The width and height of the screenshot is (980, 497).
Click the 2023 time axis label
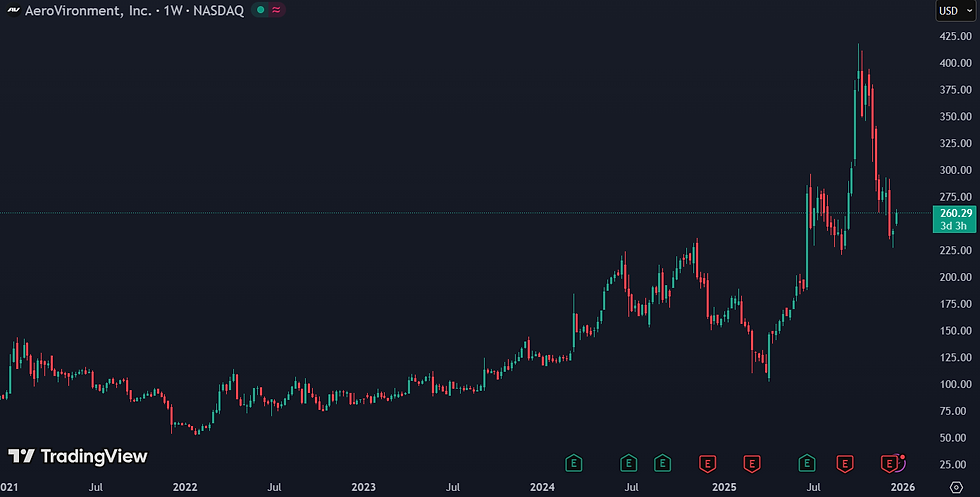click(x=364, y=487)
